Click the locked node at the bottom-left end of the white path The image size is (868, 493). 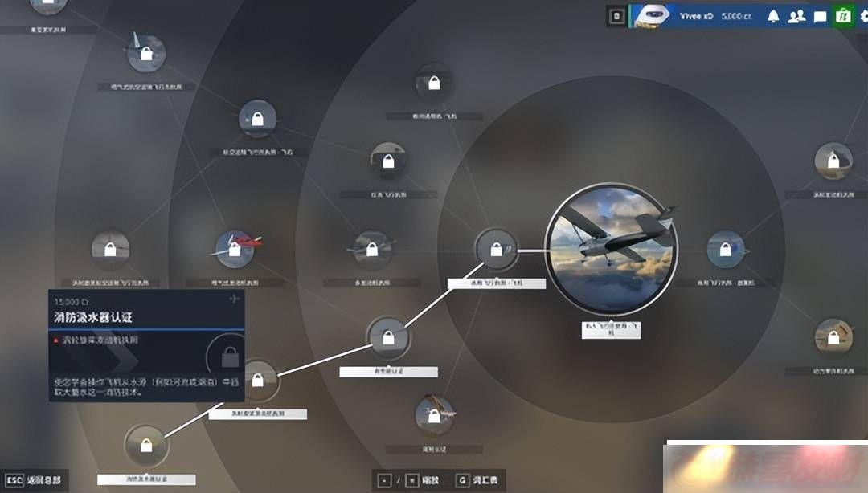pos(146,445)
